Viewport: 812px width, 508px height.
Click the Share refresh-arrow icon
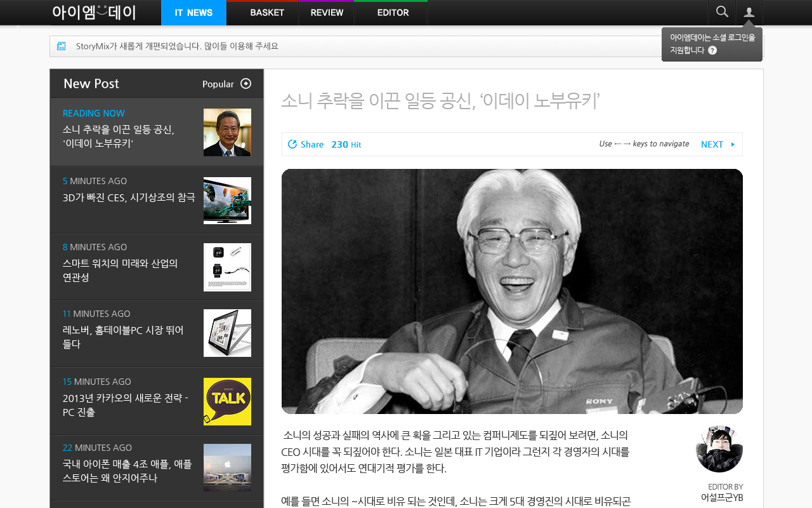click(x=292, y=144)
